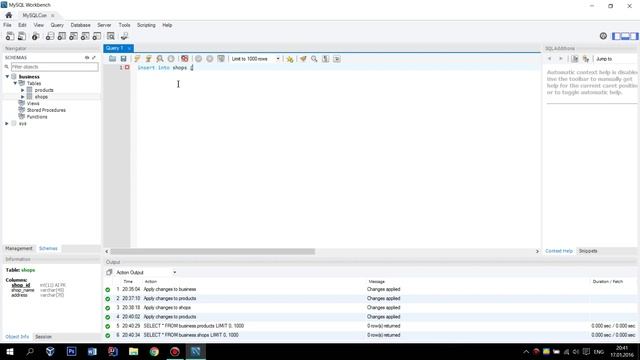The image size is (640, 360).
Task: Click the Action Output list icon beside dropdown
Action: (109, 272)
